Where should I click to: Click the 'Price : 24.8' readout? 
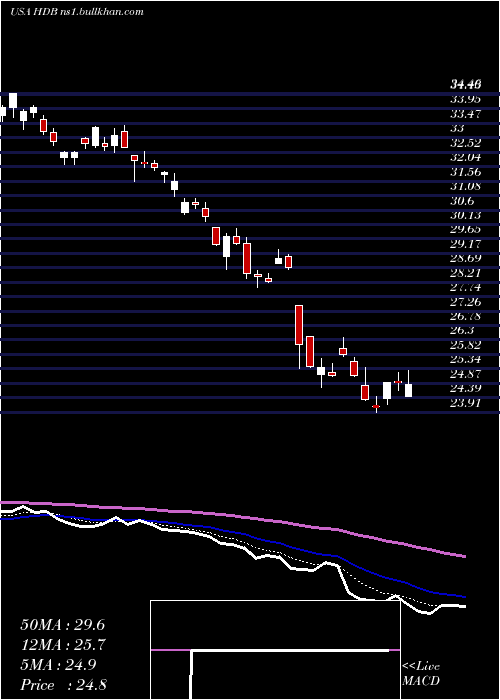click(x=62, y=685)
